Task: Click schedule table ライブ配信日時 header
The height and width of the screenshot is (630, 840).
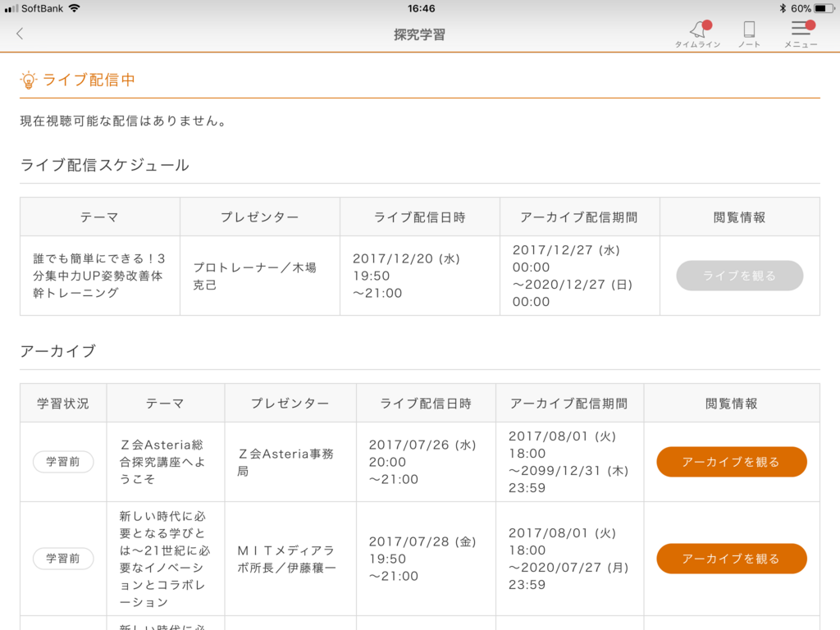Action: point(419,217)
